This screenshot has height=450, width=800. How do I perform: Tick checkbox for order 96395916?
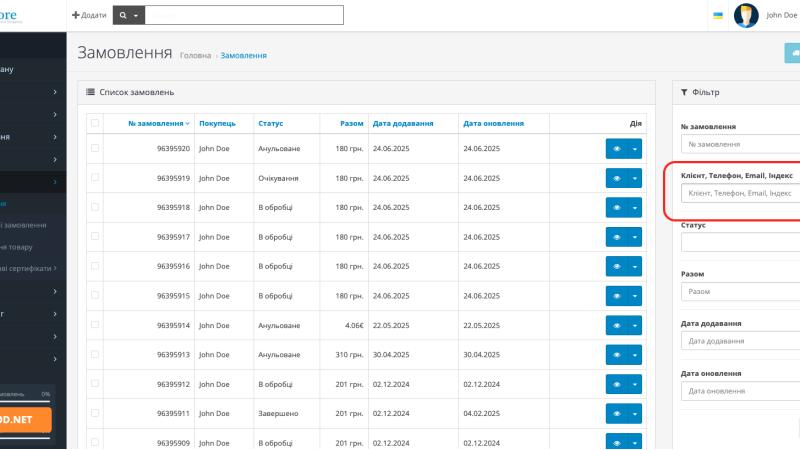click(95, 266)
